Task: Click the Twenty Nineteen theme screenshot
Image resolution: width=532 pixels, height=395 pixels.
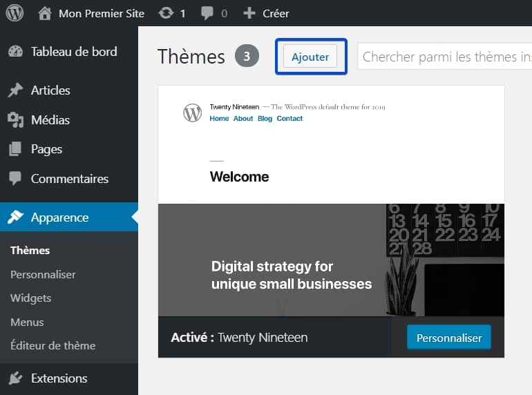Action: [x=331, y=201]
